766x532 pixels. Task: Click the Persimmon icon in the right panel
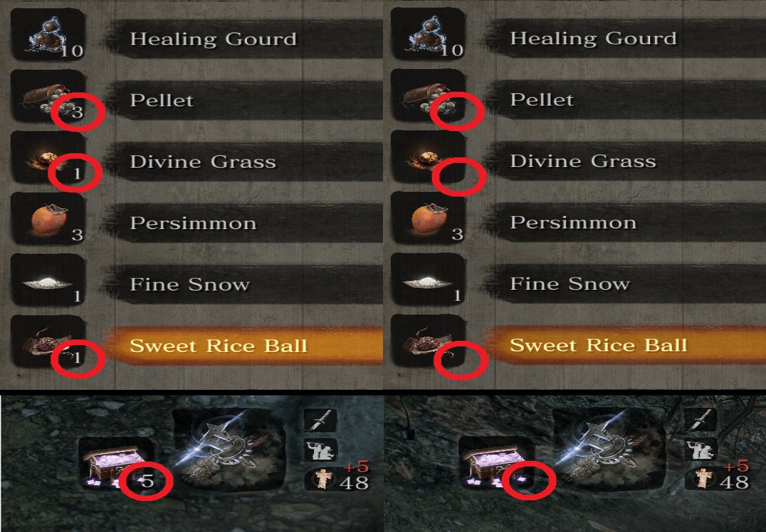pos(428,218)
